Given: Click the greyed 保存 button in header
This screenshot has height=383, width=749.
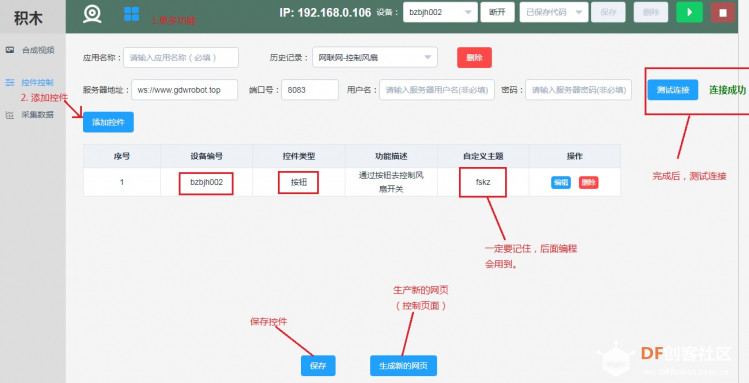Looking at the screenshot, I should pos(608,12).
